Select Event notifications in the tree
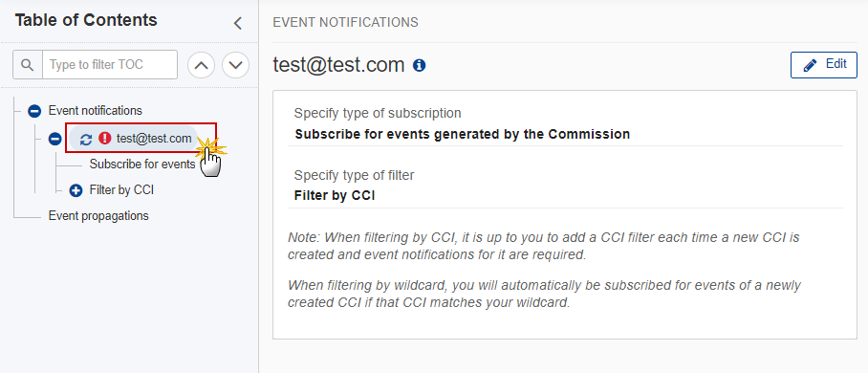The height and width of the screenshot is (373, 868). [x=96, y=110]
